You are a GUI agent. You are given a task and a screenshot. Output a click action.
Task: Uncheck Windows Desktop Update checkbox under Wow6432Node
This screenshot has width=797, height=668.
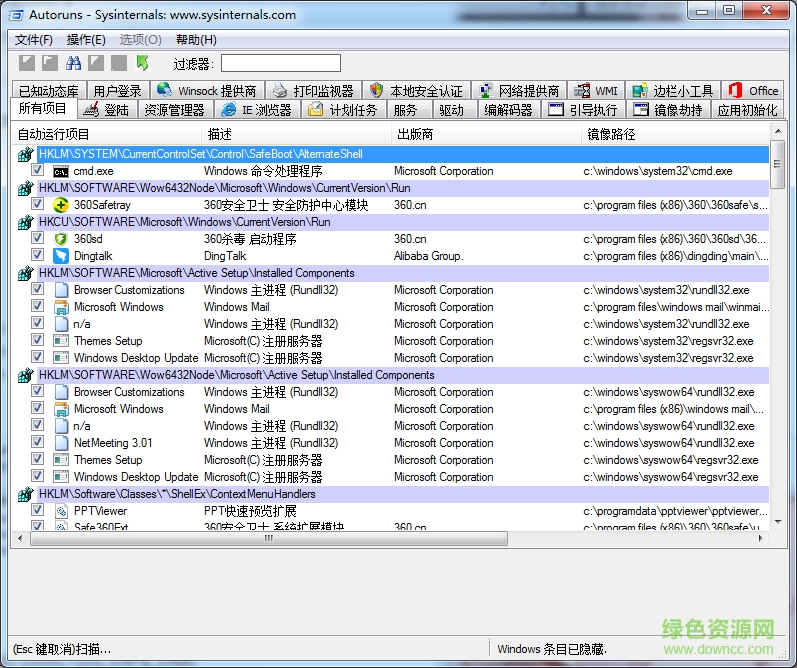(x=37, y=475)
